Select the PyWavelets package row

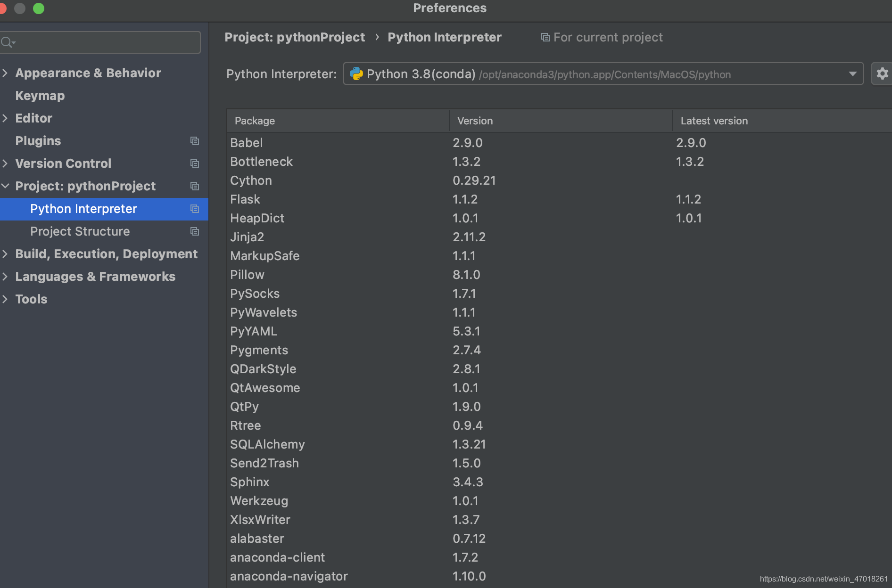tap(559, 312)
